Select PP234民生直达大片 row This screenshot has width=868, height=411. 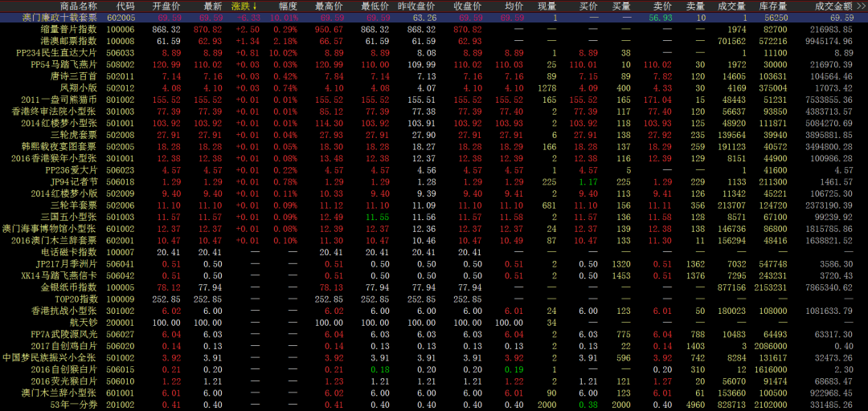tap(434, 53)
